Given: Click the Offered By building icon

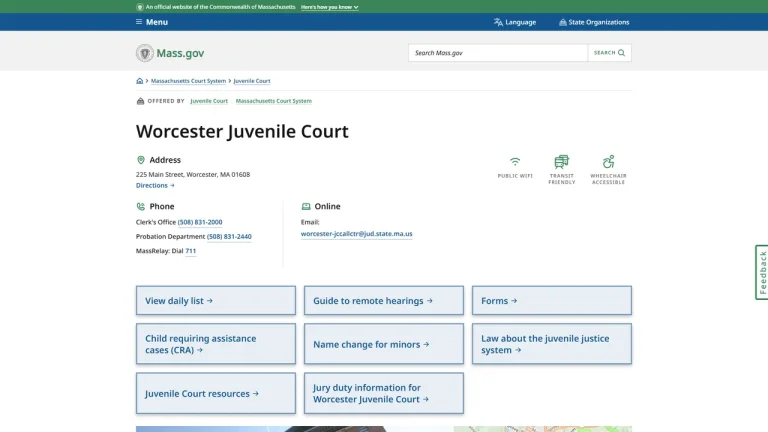Looking at the screenshot, I should click(x=140, y=101).
